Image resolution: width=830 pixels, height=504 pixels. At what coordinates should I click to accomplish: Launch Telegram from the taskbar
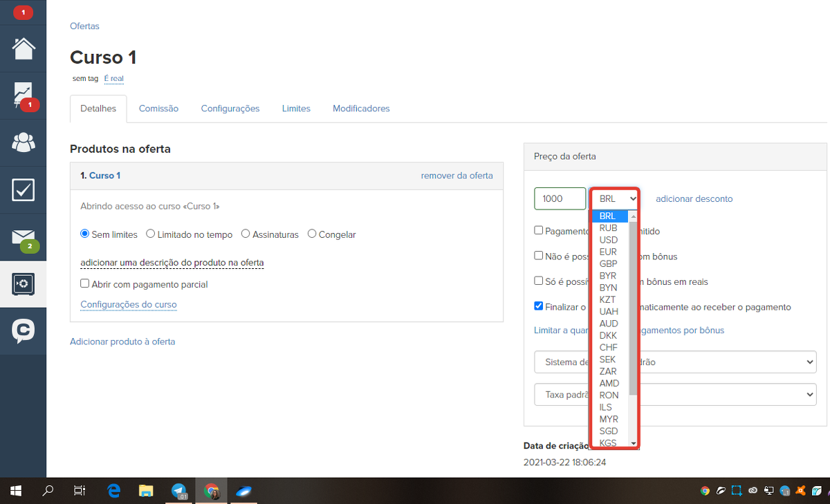(x=179, y=491)
